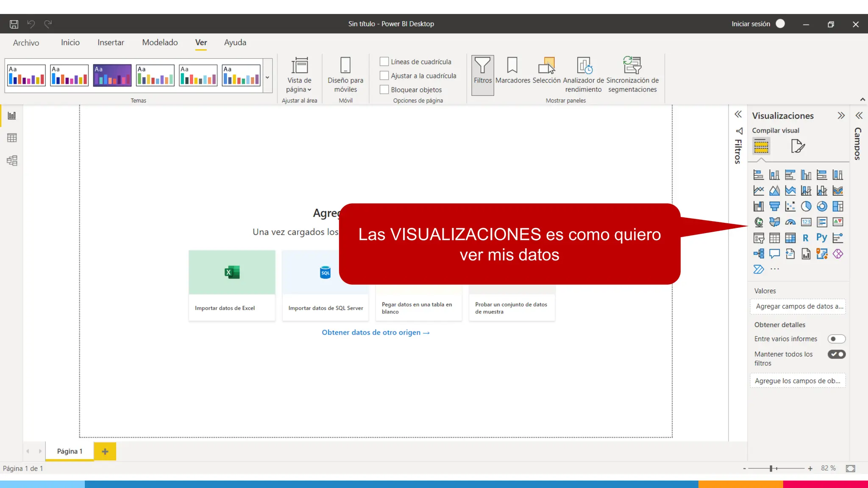This screenshot has width=868, height=488.
Task: Click the zoom in plus button
Action: point(810,469)
